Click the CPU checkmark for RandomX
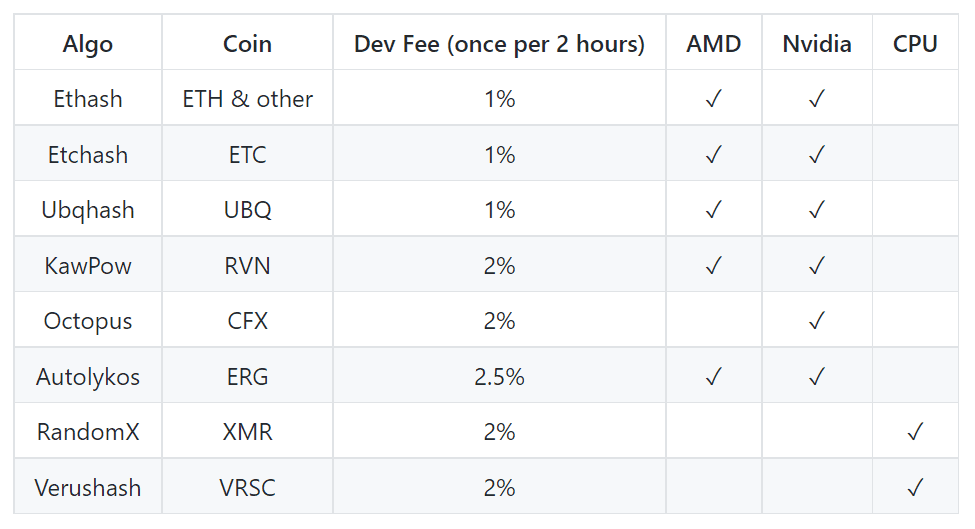This screenshot has width=975, height=529. point(915,432)
